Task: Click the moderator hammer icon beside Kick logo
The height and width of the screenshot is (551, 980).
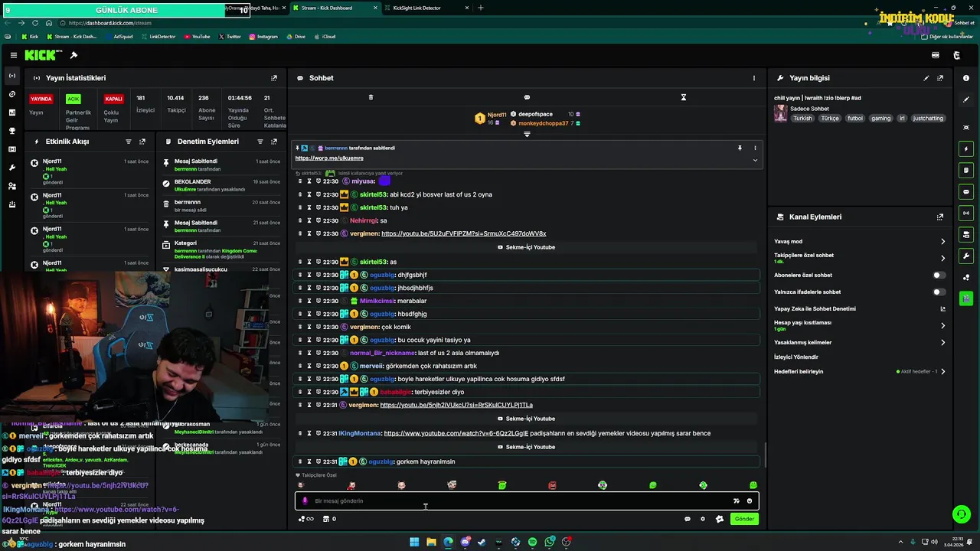Action: tap(73, 55)
